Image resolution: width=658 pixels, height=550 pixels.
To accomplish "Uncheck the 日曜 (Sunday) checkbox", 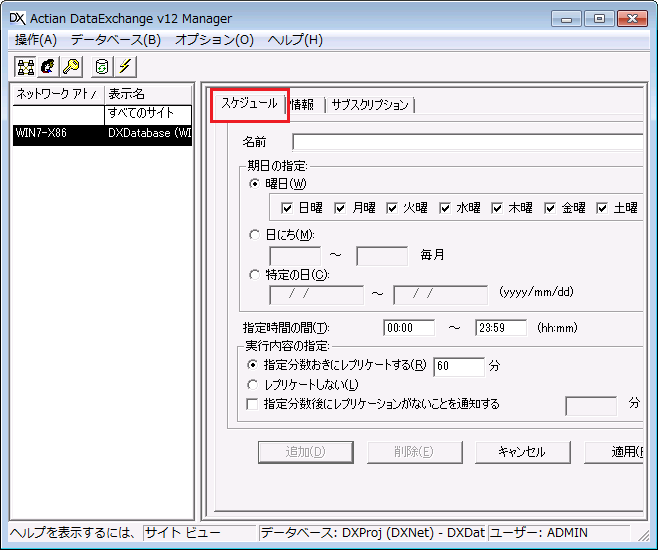I will point(287,208).
